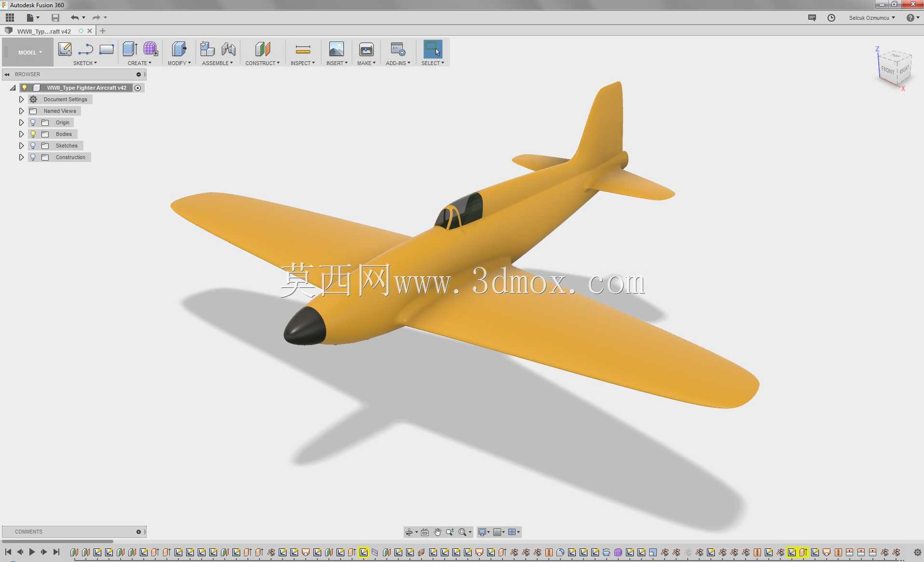Open the CREATE menu
This screenshot has height=562, width=924.
click(x=139, y=63)
